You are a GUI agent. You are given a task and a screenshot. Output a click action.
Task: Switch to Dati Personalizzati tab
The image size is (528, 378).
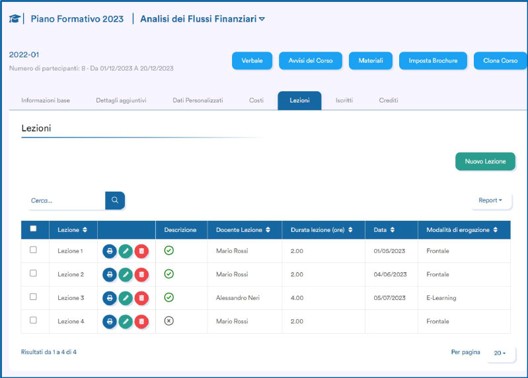pyautogui.click(x=198, y=100)
